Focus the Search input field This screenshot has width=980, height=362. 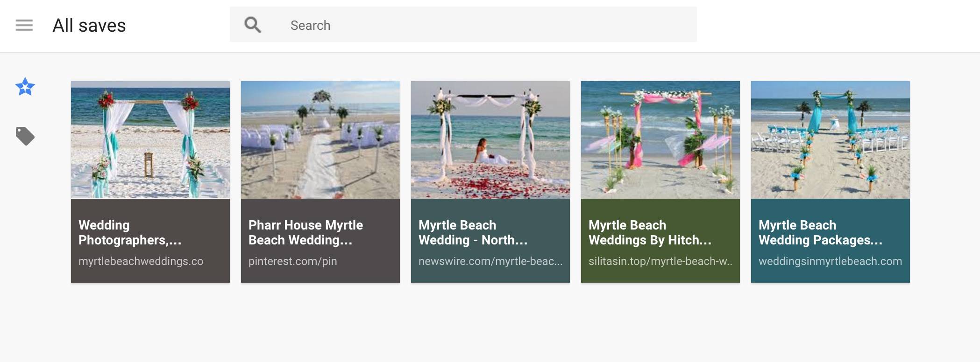point(463,25)
